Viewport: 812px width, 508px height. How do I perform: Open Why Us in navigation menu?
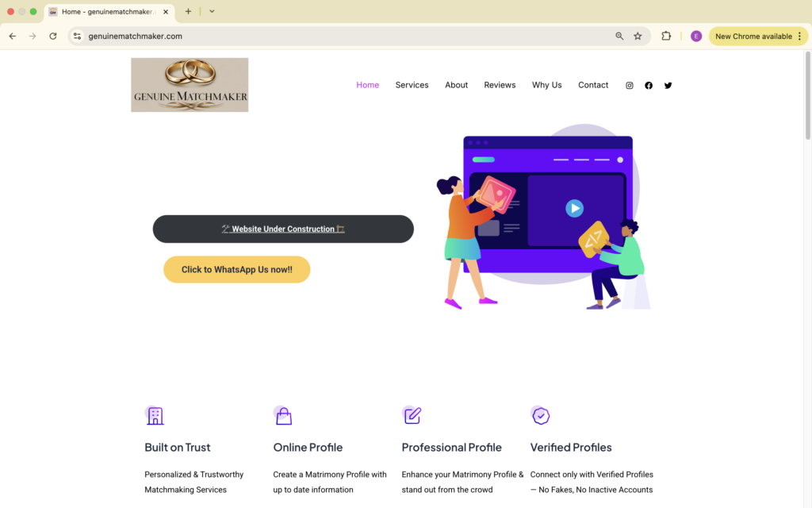click(547, 85)
